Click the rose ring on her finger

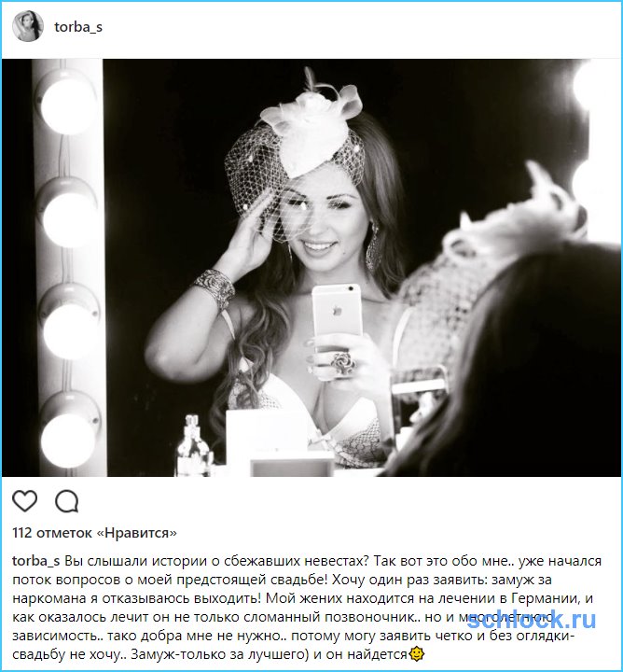(x=342, y=363)
